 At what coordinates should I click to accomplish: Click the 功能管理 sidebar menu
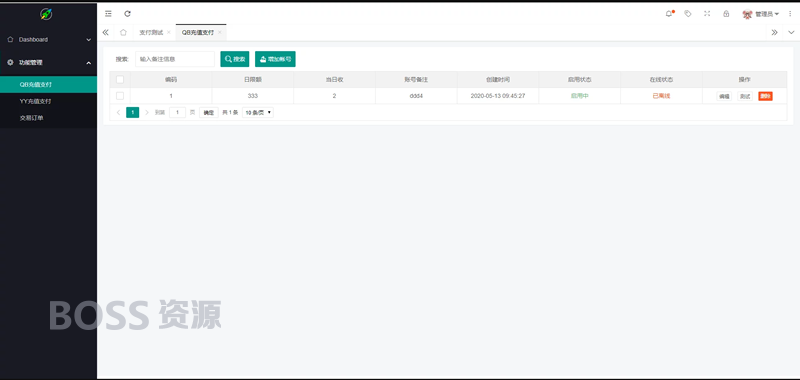[48, 63]
